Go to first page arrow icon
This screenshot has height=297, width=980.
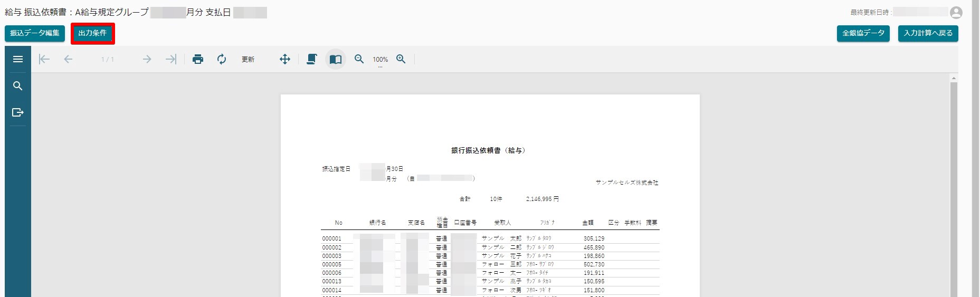[44, 59]
